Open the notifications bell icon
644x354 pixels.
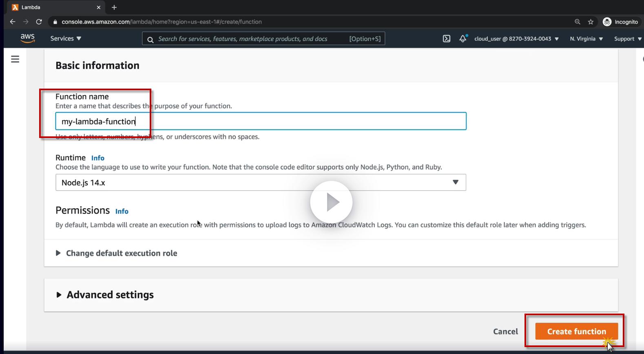463,38
